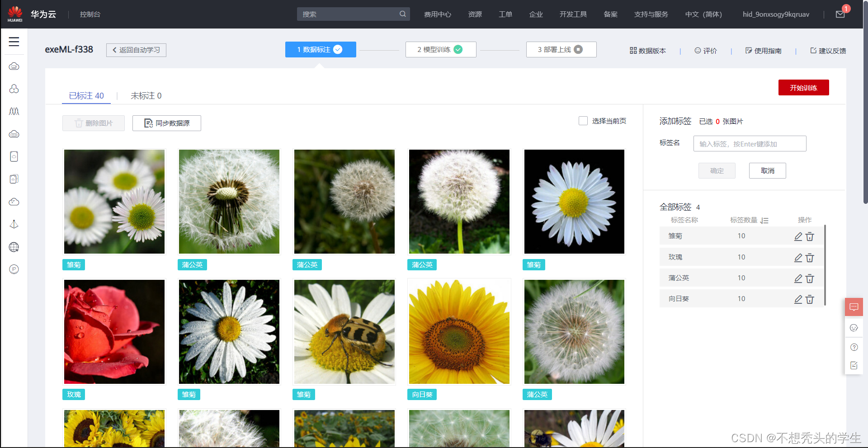Sort labels by 标签数量 icon
Viewport: 868px width, 448px height.
[x=764, y=220]
